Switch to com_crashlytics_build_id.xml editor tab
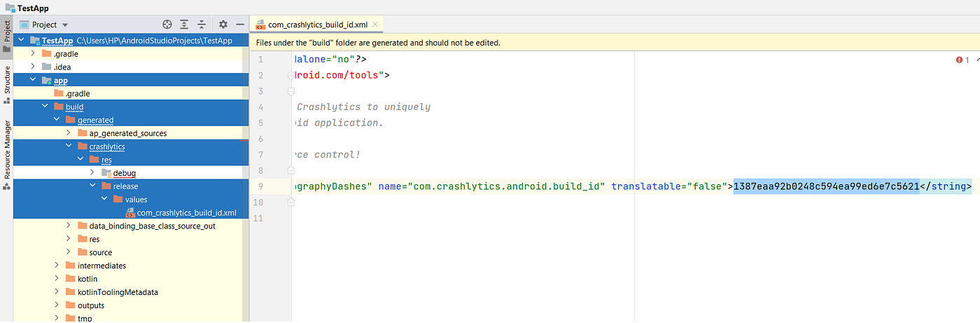Screen dimensions: 980x323 coord(317,25)
